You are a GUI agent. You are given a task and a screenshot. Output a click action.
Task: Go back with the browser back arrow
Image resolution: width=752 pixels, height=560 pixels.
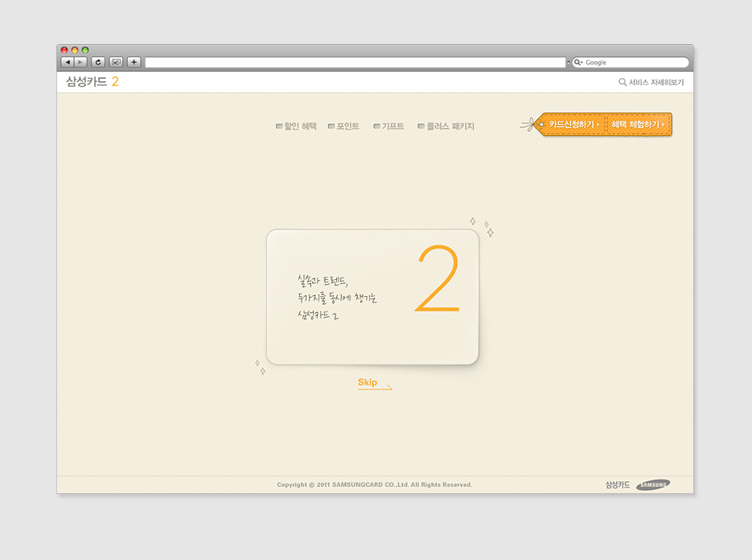[x=68, y=62]
